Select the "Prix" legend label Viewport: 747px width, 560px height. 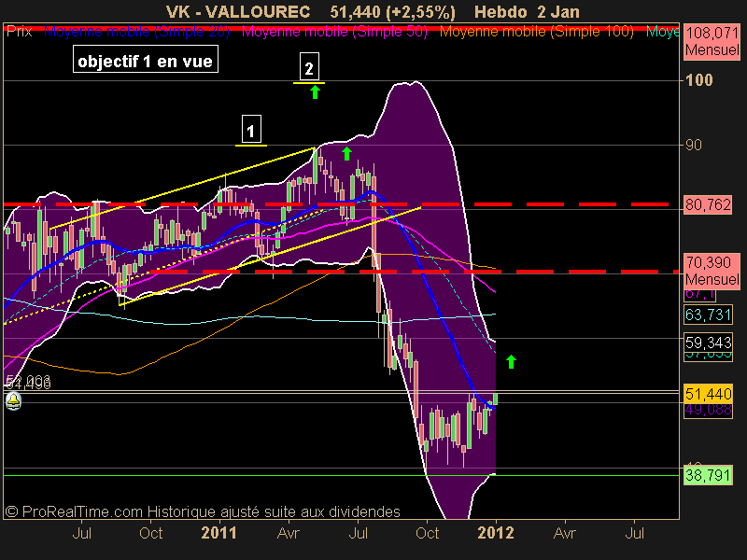point(20,32)
